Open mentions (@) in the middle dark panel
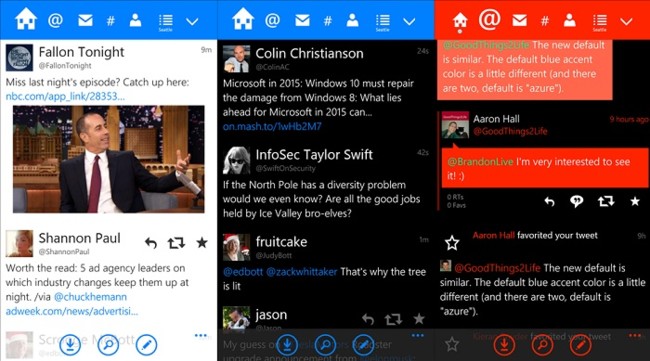The image size is (650, 361). click(x=272, y=20)
